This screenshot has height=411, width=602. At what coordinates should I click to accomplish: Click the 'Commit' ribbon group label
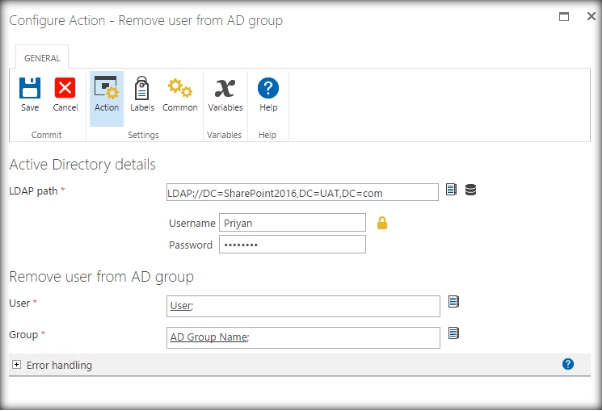[x=46, y=135]
